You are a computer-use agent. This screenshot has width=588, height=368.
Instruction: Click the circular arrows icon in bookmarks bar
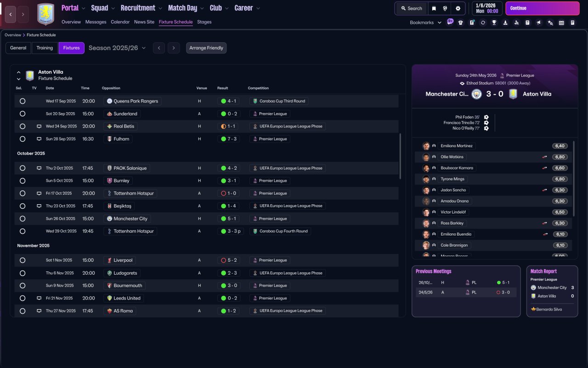coord(483,23)
